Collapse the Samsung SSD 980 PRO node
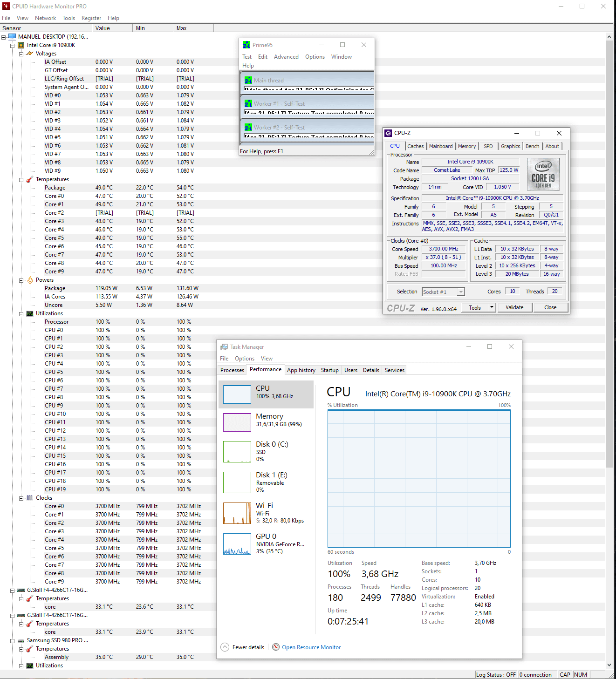This screenshot has height=679, width=616. [x=13, y=641]
